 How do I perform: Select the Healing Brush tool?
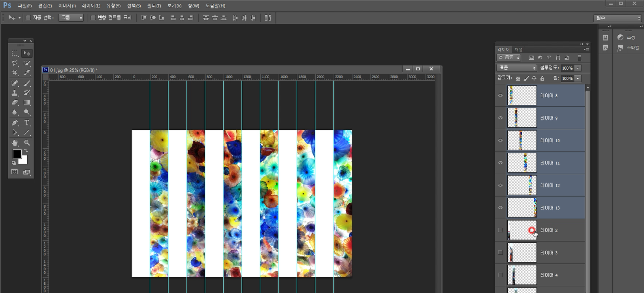click(15, 83)
